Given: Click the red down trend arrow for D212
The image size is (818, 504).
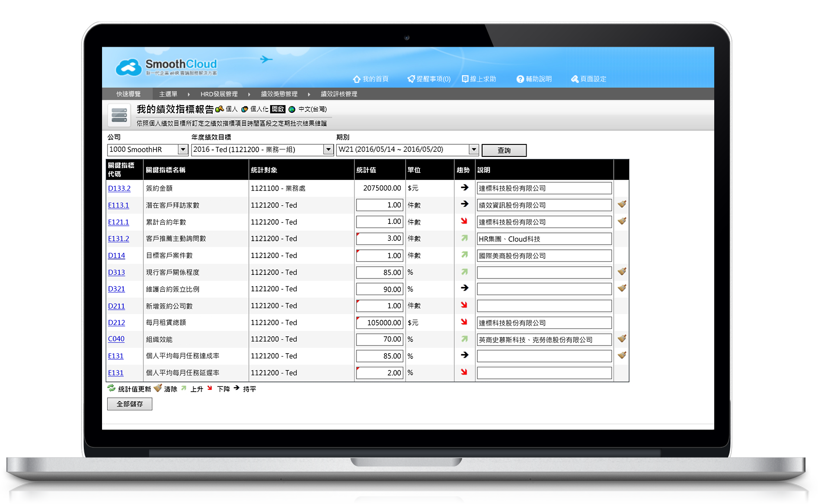Looking at the screenshot, I should click(464, 322).
